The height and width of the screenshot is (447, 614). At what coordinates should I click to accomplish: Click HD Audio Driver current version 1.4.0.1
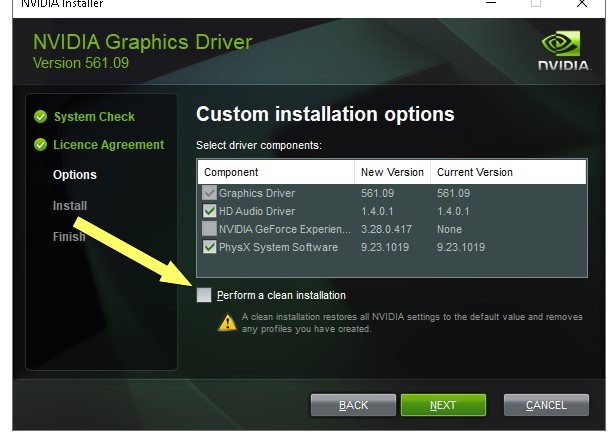click(453, 211)
